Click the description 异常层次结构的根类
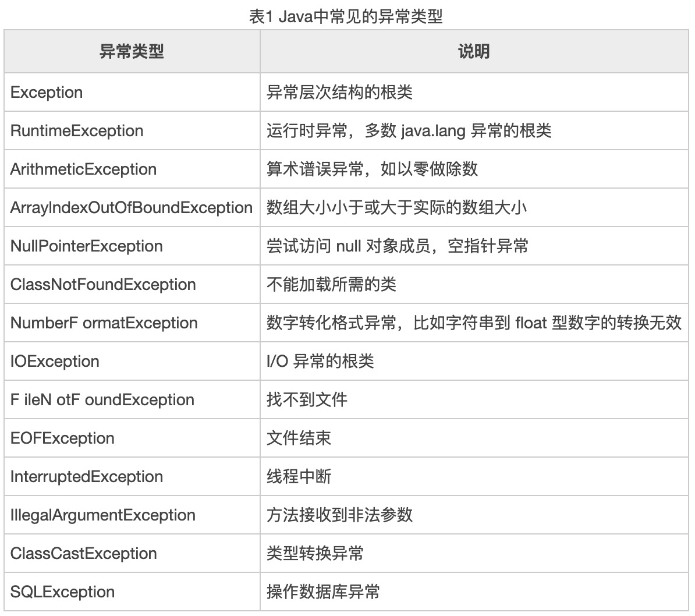The height and width of the screenshot is (616, 695). [x=339, y=93]
